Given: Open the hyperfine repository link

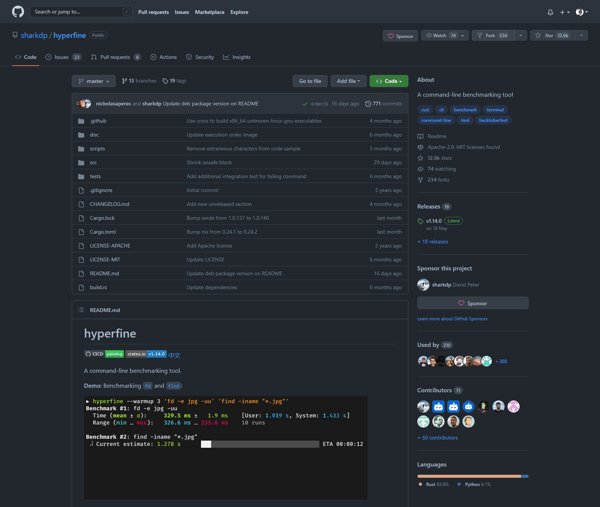Looking at the screenshot, I should coord(69,35).
